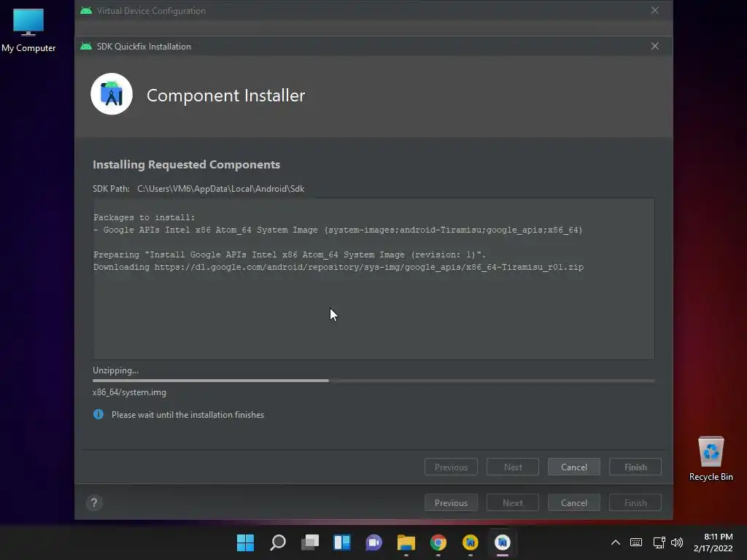Click Cancel in Virtual Device Configuration window
Screen dimensions: 747x560
tap(573, 503)
